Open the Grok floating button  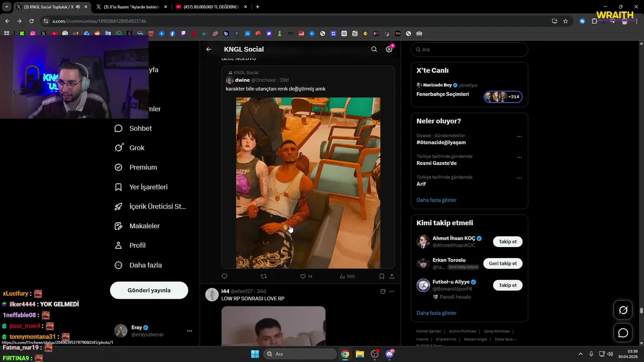[623, 310]
